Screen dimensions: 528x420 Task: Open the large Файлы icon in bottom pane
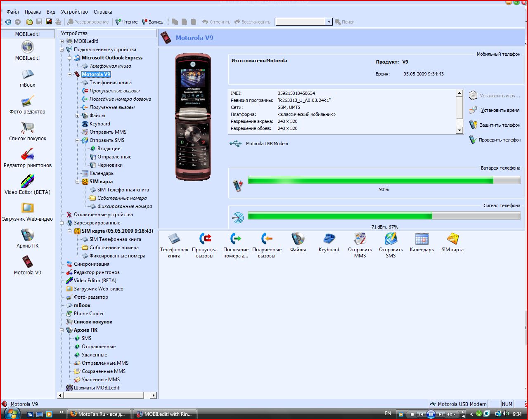(x=298, y=239)
